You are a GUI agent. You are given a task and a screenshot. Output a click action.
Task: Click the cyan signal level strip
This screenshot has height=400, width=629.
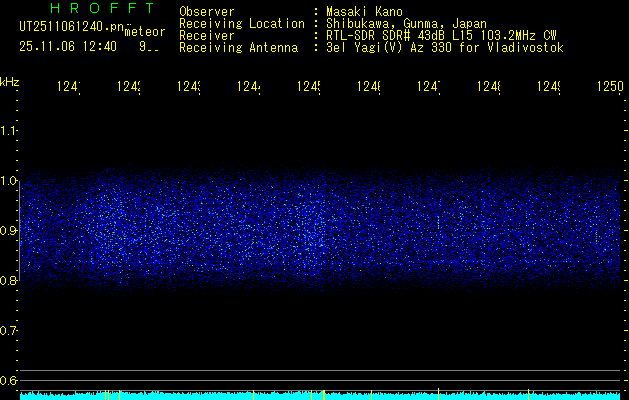pos(320,396)
